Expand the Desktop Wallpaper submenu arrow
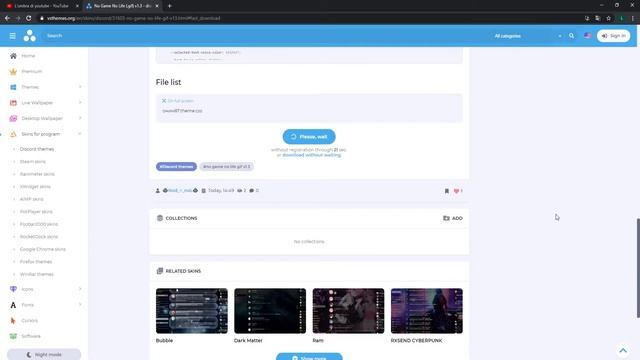The height and width of the screenshot is (360, 640). point(80,118)
